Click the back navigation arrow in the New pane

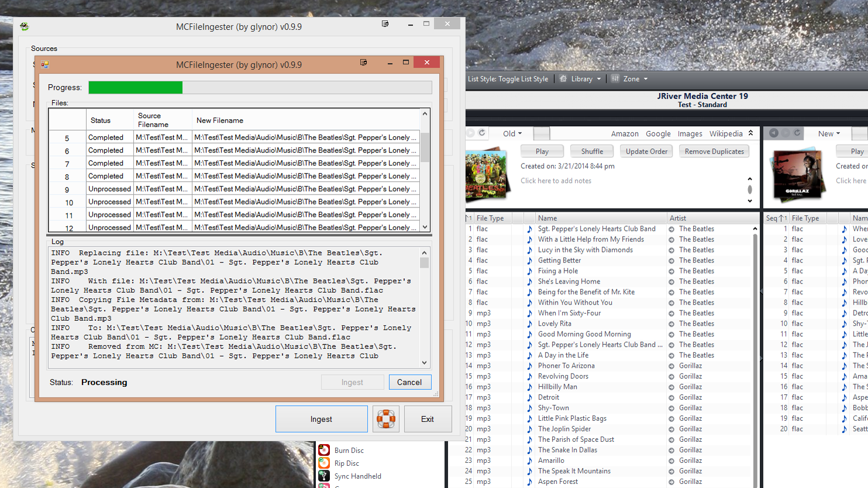click(x=773, y=133)
